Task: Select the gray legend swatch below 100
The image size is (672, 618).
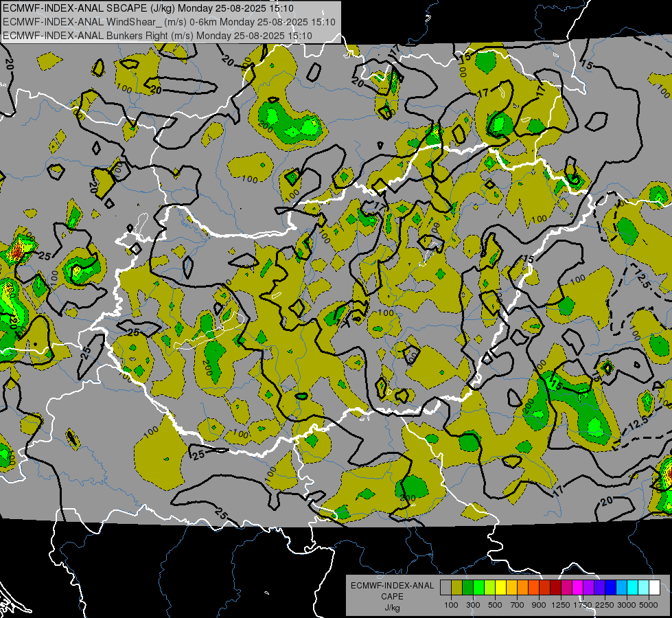Action: click(445, 587)
